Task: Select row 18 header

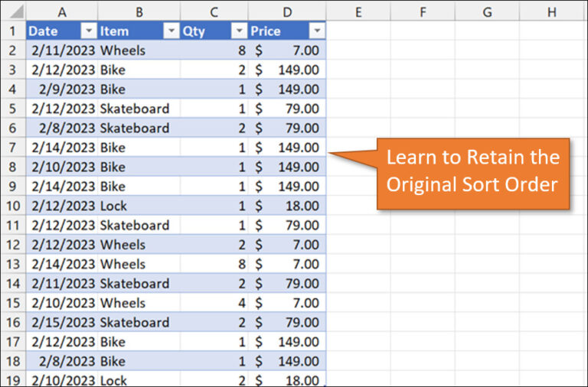Action: point(13,361)
